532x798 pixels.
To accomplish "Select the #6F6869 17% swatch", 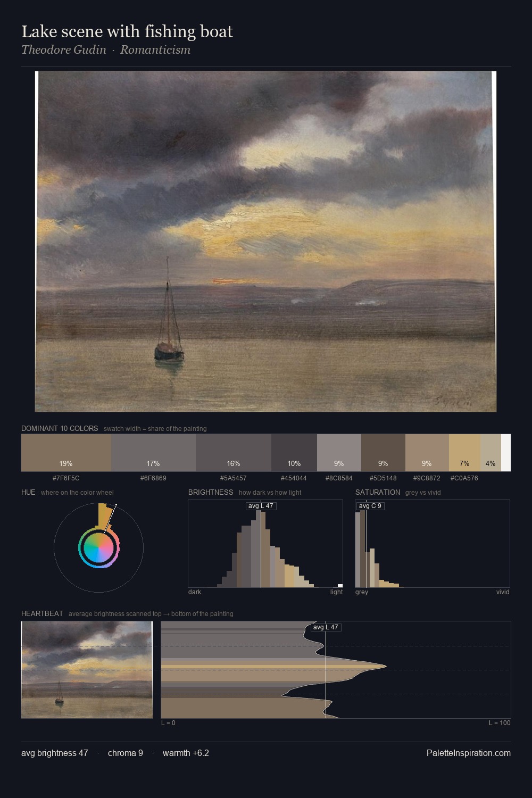I will [x=153, y=453].
